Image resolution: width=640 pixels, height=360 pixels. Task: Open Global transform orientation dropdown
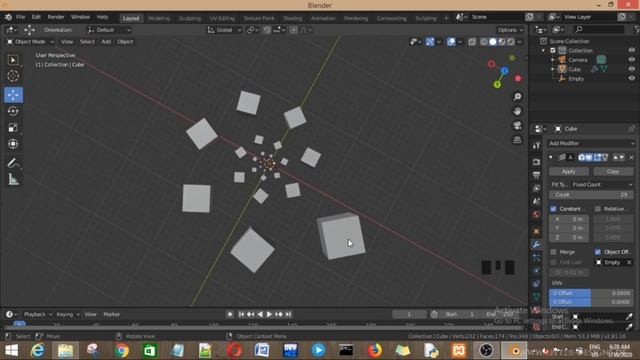224,30
